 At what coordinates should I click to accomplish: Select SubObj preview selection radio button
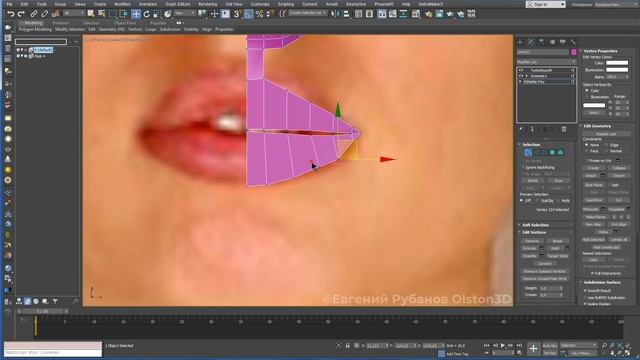pyautogui.click(x=538, y=201)
